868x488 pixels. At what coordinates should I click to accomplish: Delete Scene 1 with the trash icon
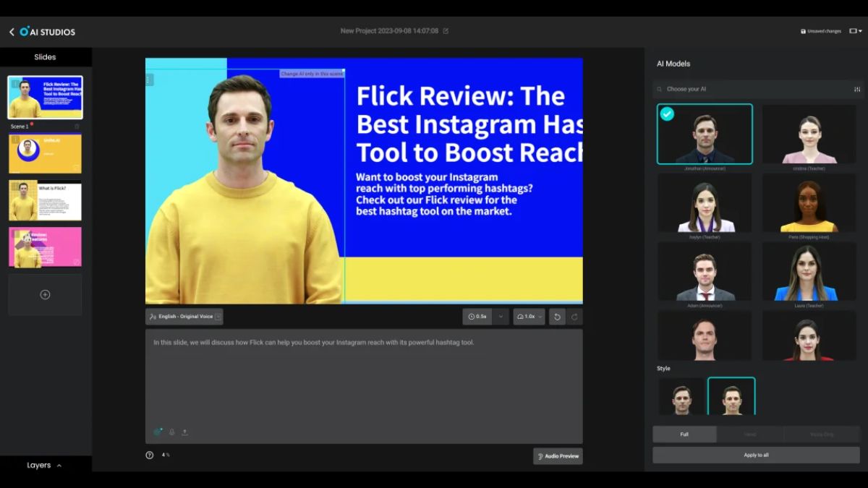(x=77, y=127)
